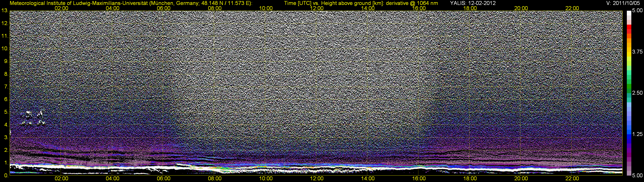Click the 10:00 label on top axis
Screen dimensions: 644x182
266,8
